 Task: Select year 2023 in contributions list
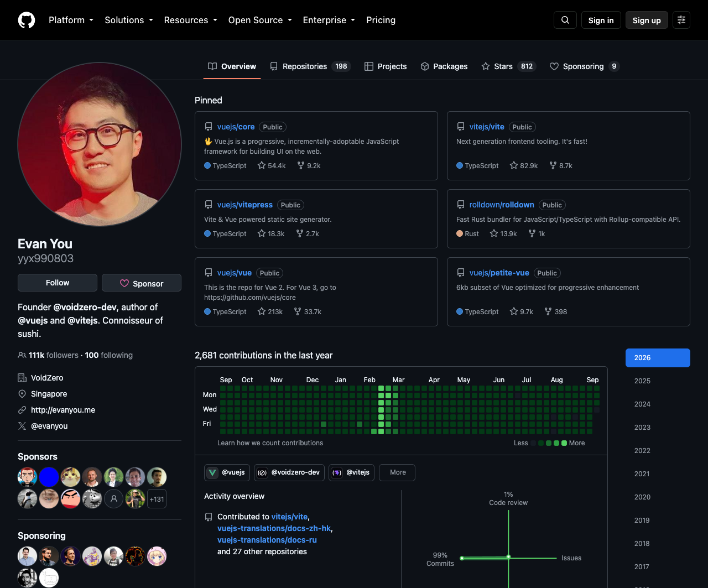658,428
